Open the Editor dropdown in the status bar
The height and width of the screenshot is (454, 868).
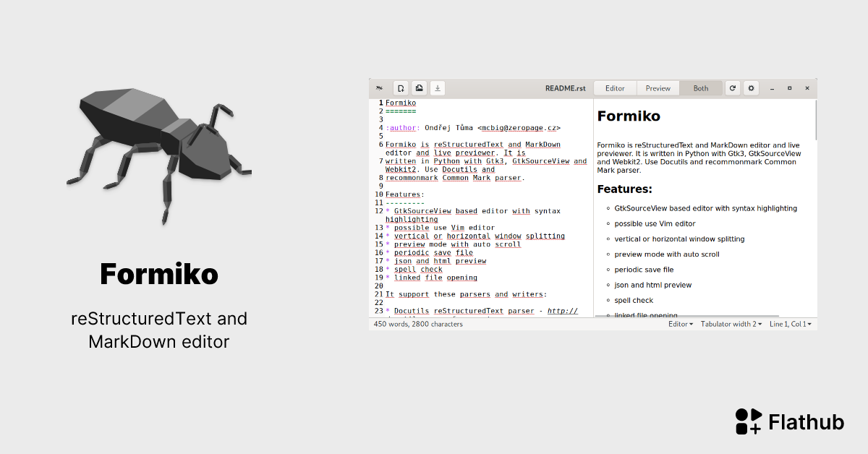[x=680, y=324]
